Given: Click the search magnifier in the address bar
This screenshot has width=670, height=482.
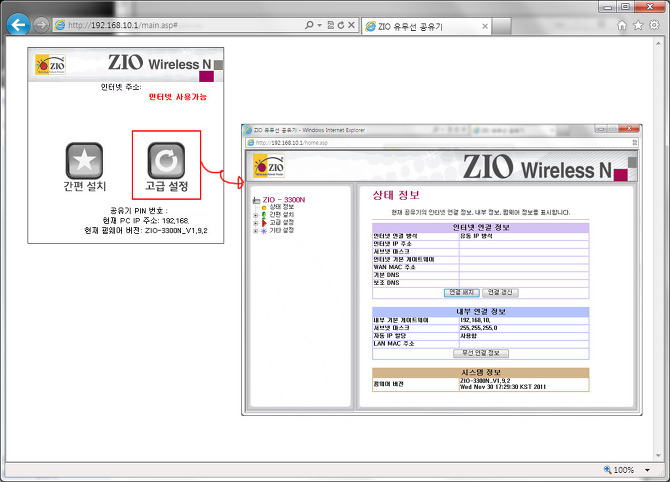Looking at the screenshot, I should tap(309, 25).
